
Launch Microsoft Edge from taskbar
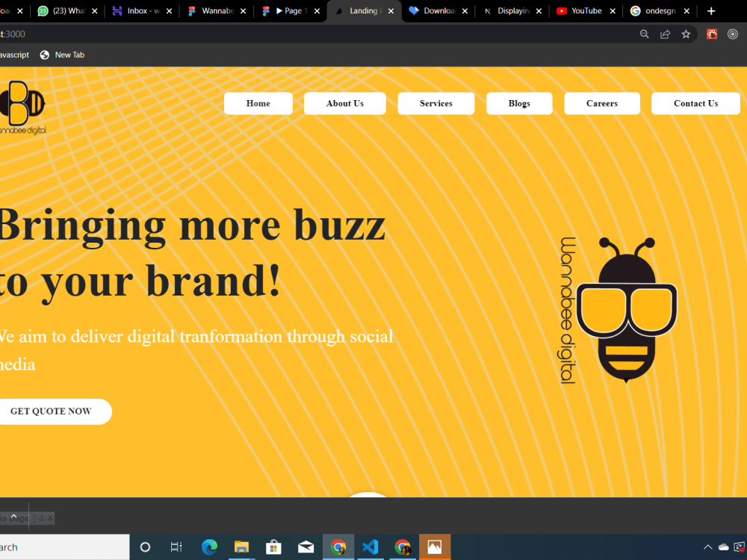pos(209,547)
